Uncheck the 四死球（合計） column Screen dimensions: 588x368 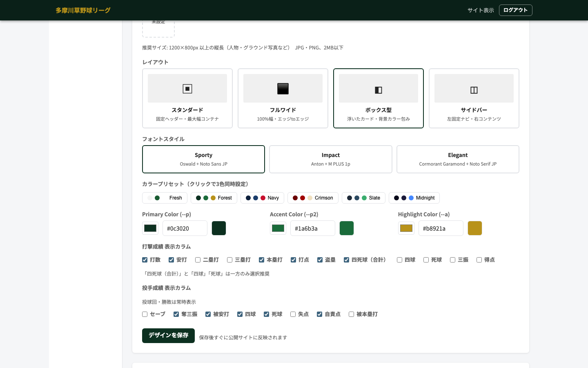(x=346, y=260)
